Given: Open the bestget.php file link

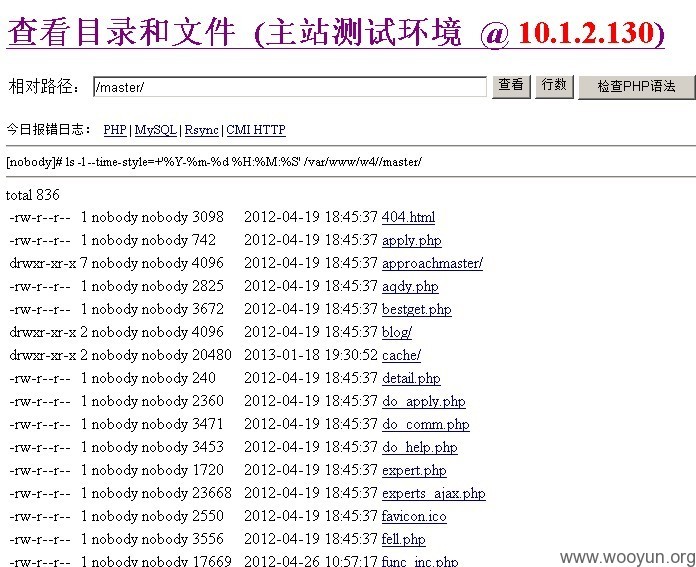Looking at the screenshot, I should (416, 309).
